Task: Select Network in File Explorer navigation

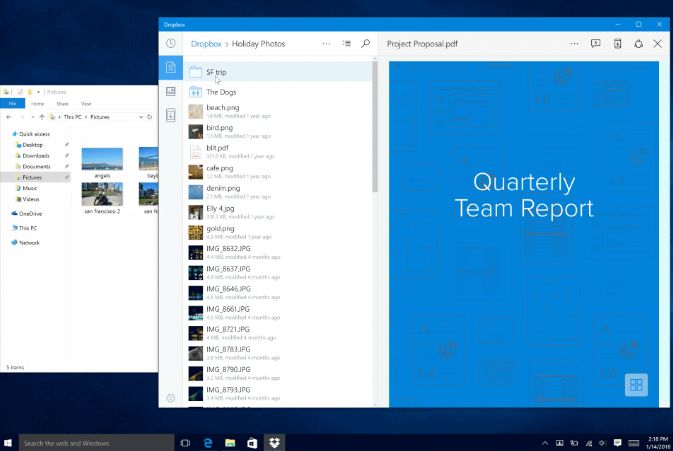Action: pos(25,242)
